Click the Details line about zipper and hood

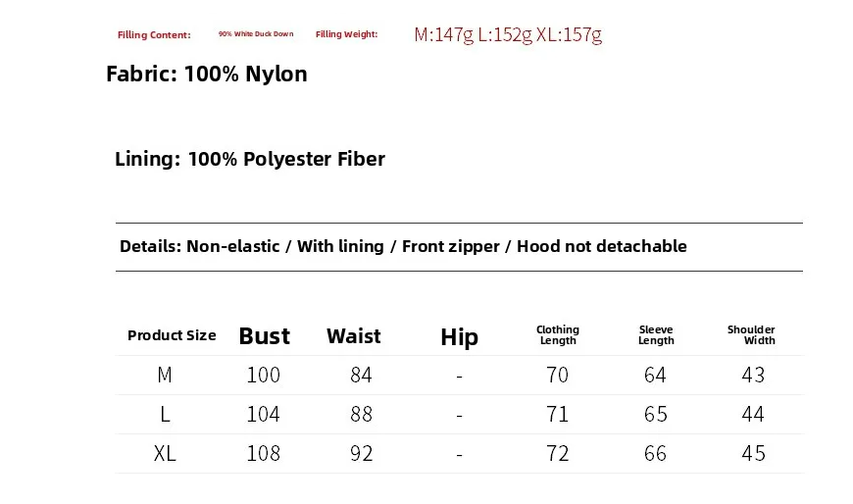coord(403,246)
